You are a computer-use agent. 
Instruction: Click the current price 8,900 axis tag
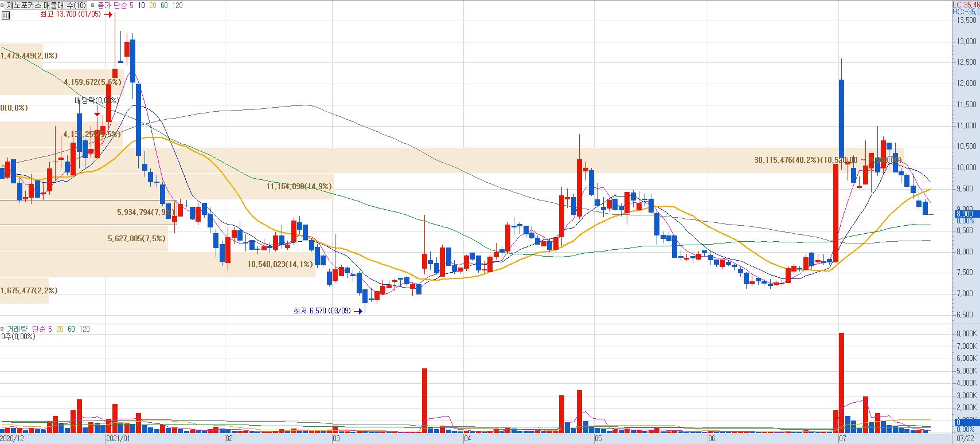point(967,214)
